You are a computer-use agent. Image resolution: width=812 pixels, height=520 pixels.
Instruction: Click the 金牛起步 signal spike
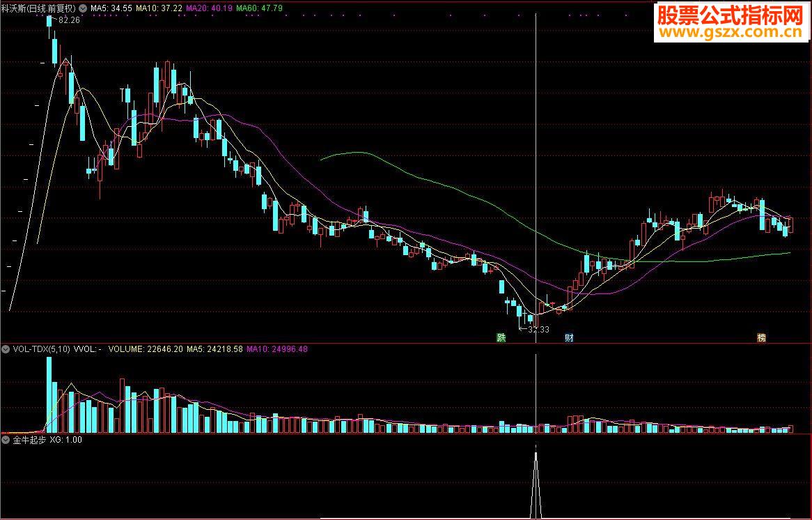tap(536, 484)
